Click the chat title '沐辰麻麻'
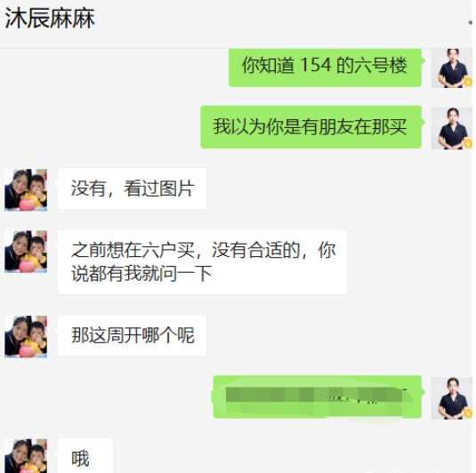The width and height of the screenshot is (476, 473). point(50,19)
